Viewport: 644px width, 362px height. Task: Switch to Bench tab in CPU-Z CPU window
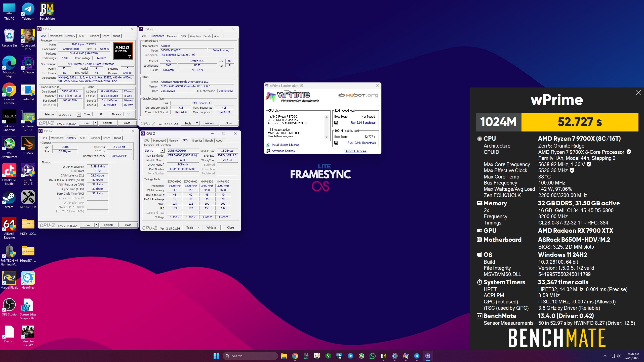pos(105,36)
